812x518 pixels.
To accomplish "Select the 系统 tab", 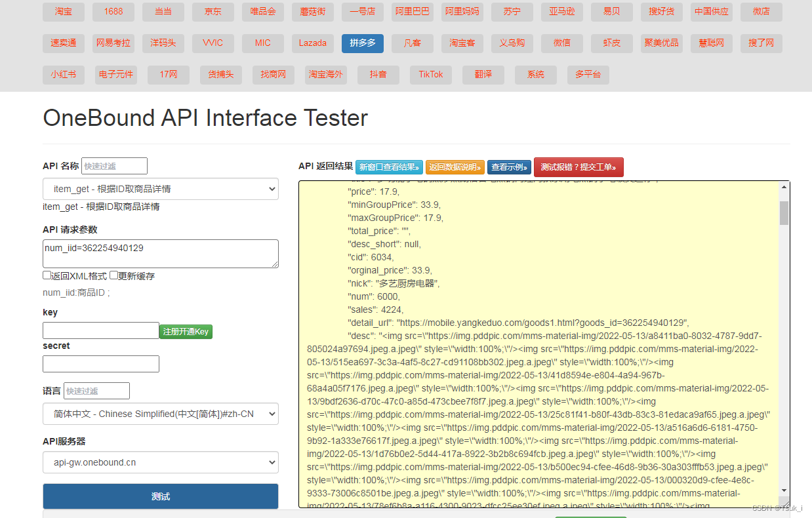I will [x=536, y=75].
